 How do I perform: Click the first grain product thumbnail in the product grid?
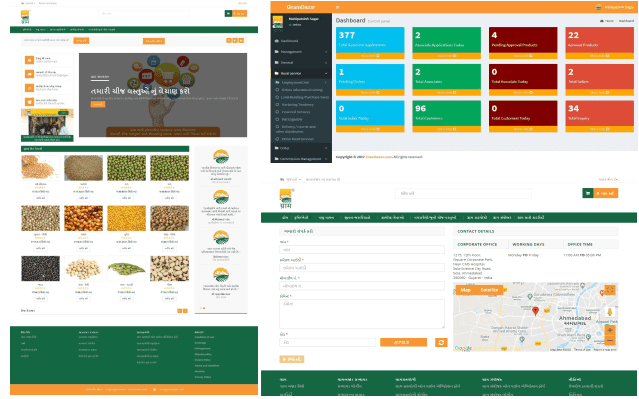pyautogui.click(x=40, y=168)
